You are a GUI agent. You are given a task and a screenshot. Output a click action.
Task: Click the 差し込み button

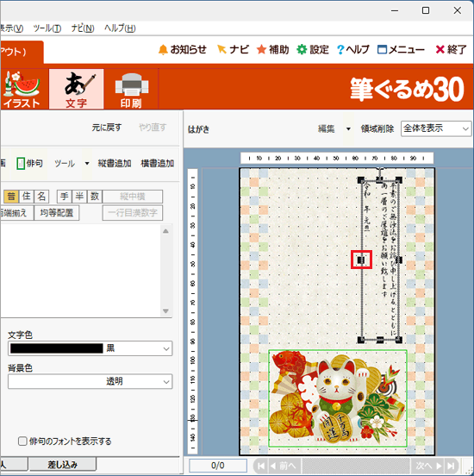point(63,465)
